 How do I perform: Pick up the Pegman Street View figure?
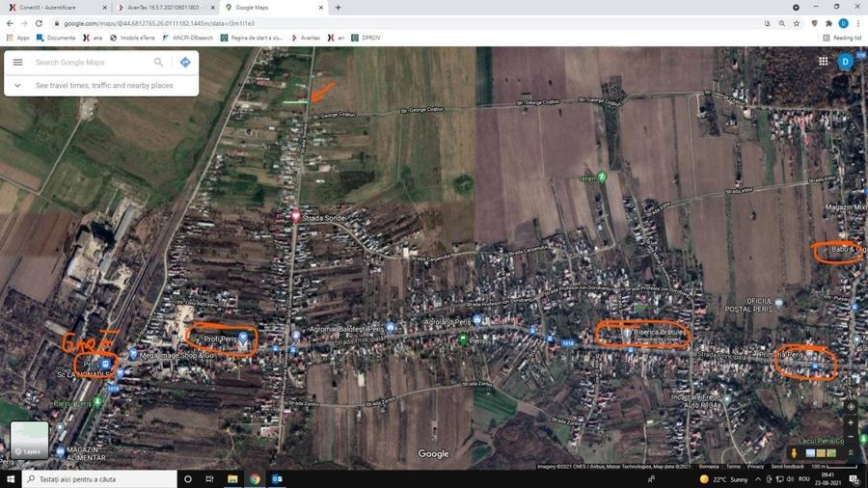[794, 453]
